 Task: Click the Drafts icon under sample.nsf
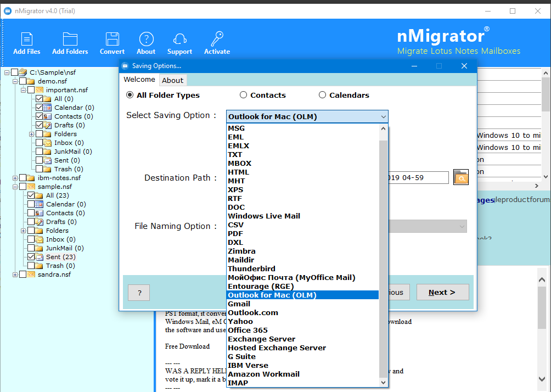pos(40,222)
